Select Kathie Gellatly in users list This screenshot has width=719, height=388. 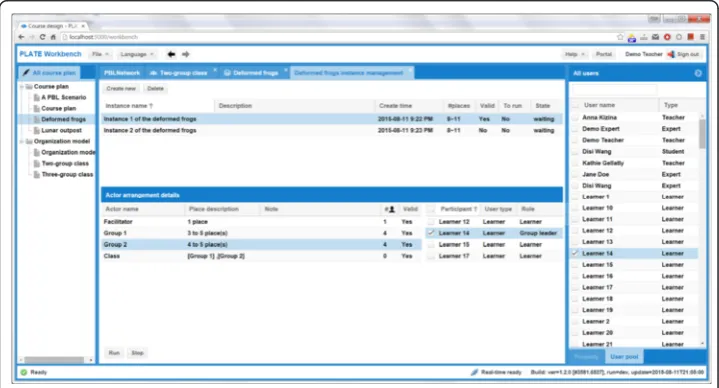point(635,163)
